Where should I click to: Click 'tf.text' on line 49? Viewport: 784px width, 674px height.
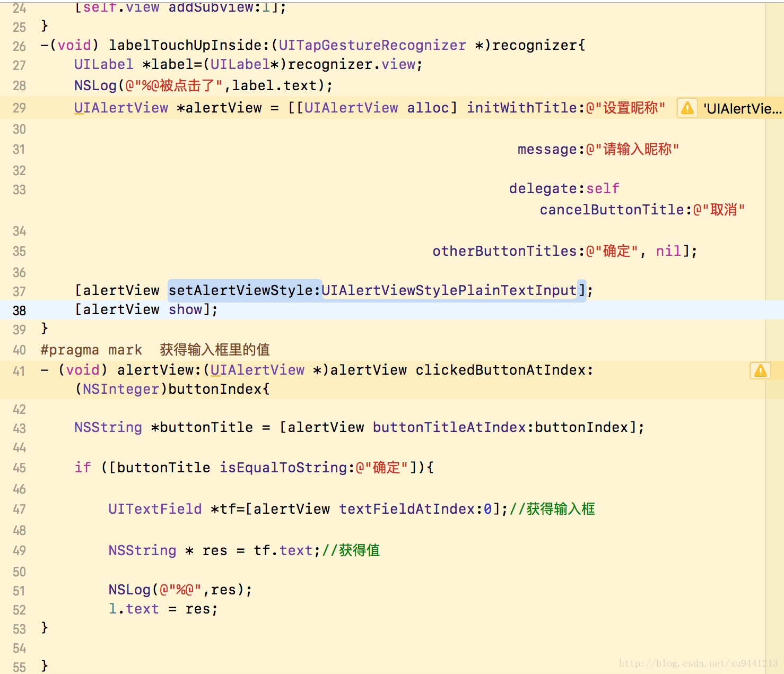click(x=283, y=550)
